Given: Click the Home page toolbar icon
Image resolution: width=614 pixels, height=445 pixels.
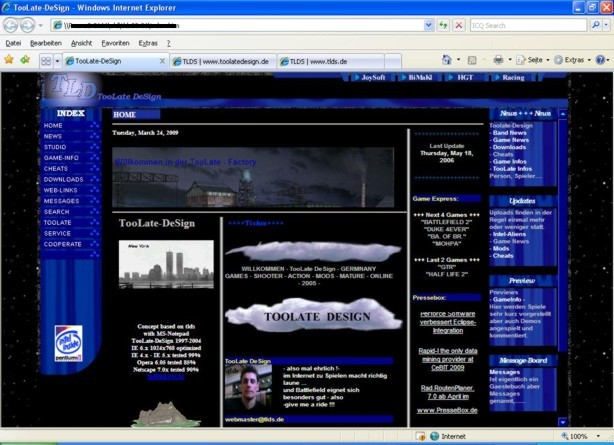Looking at the screenshot, I should 447,60.
